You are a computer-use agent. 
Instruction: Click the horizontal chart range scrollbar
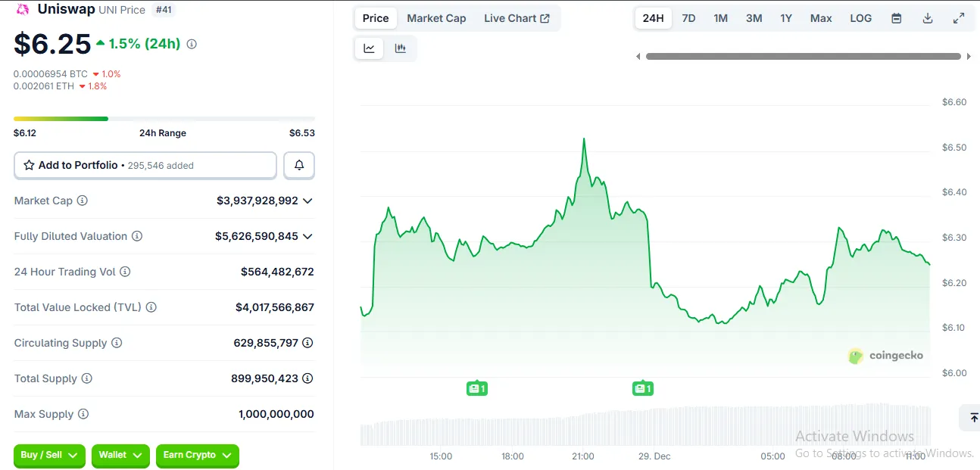(803, 55)
